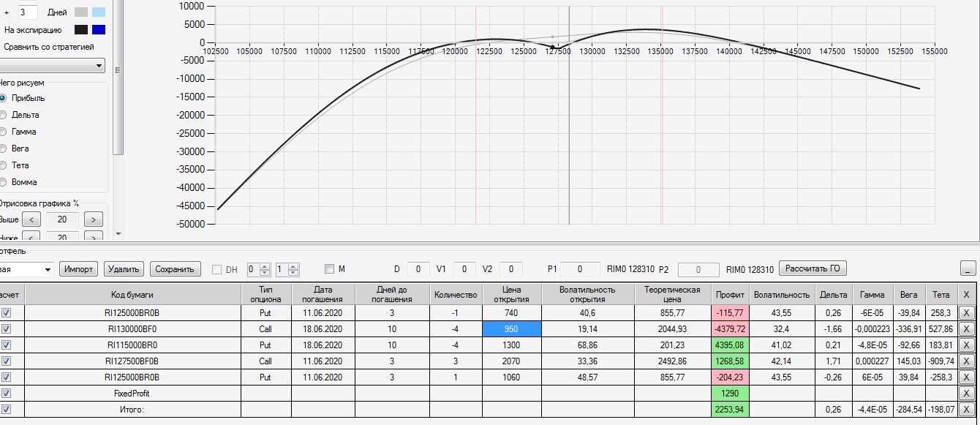Click the Код бумаги column header

(132, 294)
